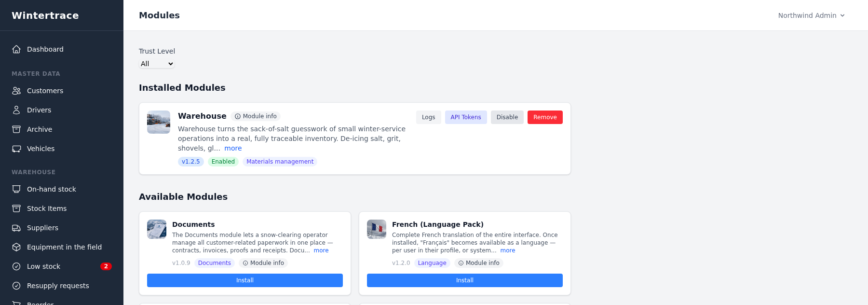The height and width of the screenshot is (305, 868).
Task: Click the Equipment in the field cube icon
Action: click(x=16, y=247)
